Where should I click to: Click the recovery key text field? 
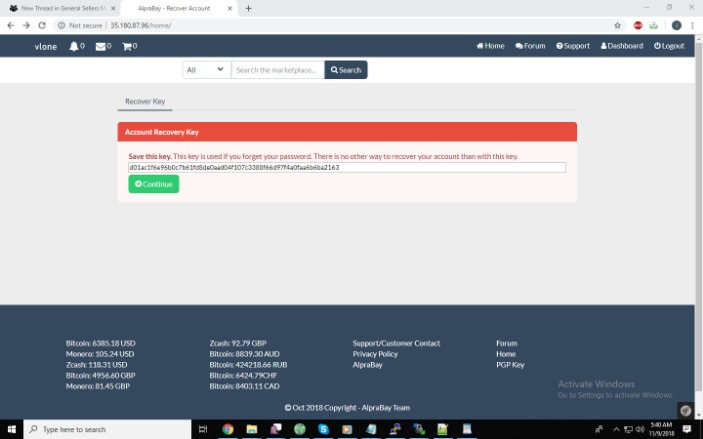coord(346,168)
